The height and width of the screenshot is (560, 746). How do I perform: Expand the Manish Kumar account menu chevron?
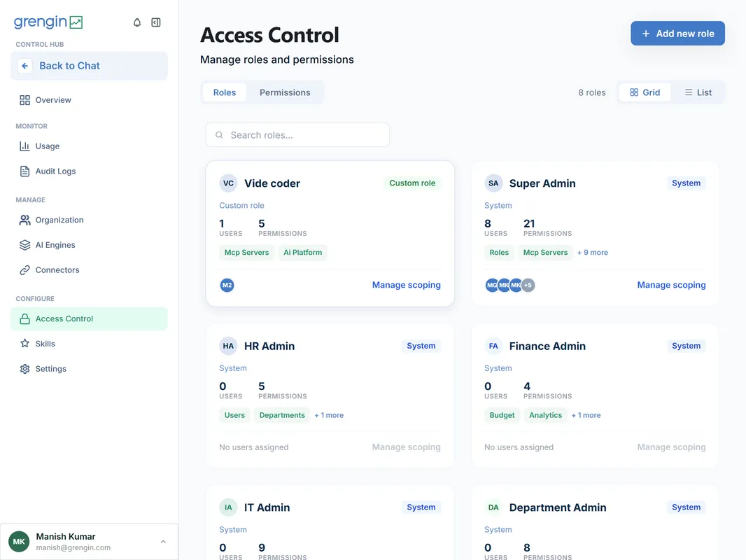point(163,541)
